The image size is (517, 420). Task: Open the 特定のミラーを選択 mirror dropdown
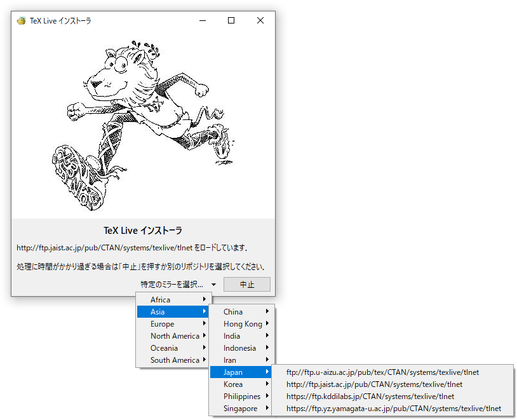tap(178, 285)
